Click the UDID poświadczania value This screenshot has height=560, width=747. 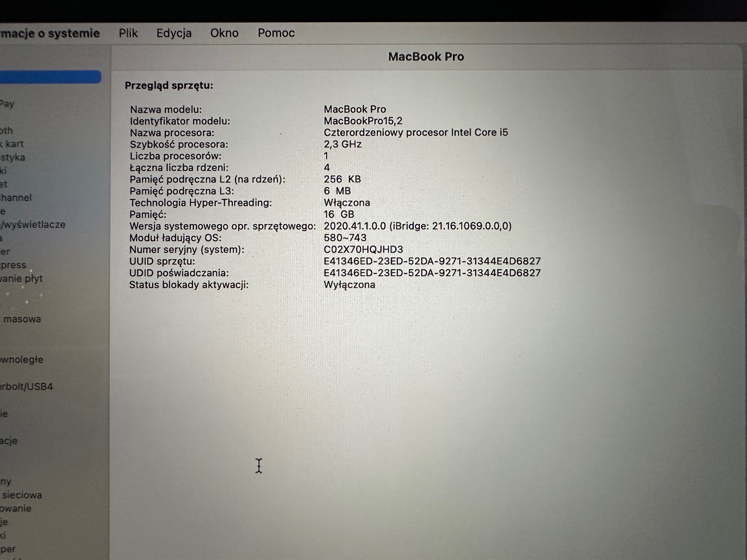pos(432,273)
